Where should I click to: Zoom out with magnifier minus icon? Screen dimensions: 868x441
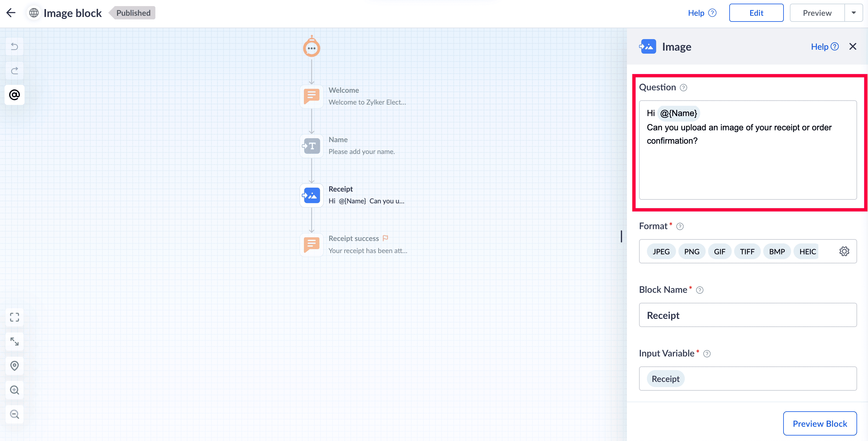(15, 414)
